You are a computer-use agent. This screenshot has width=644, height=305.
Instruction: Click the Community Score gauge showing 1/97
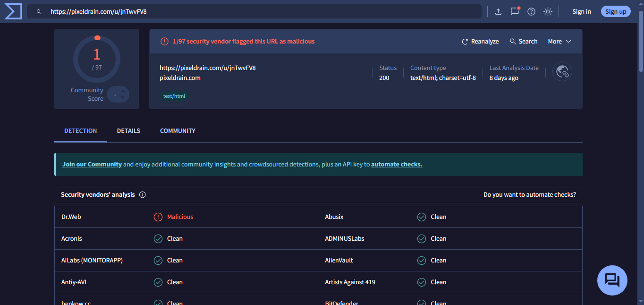(x=97, y=60)
